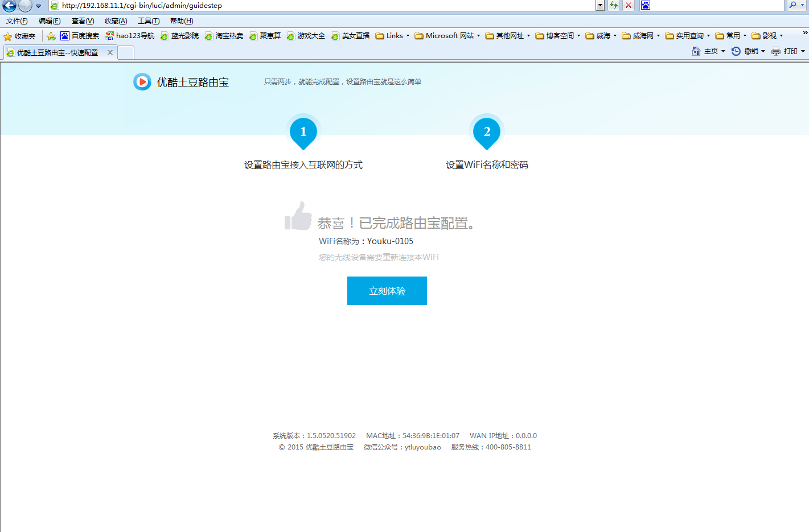
Task: Show more bookmarks with the chevron
Action: click(805, 33)
